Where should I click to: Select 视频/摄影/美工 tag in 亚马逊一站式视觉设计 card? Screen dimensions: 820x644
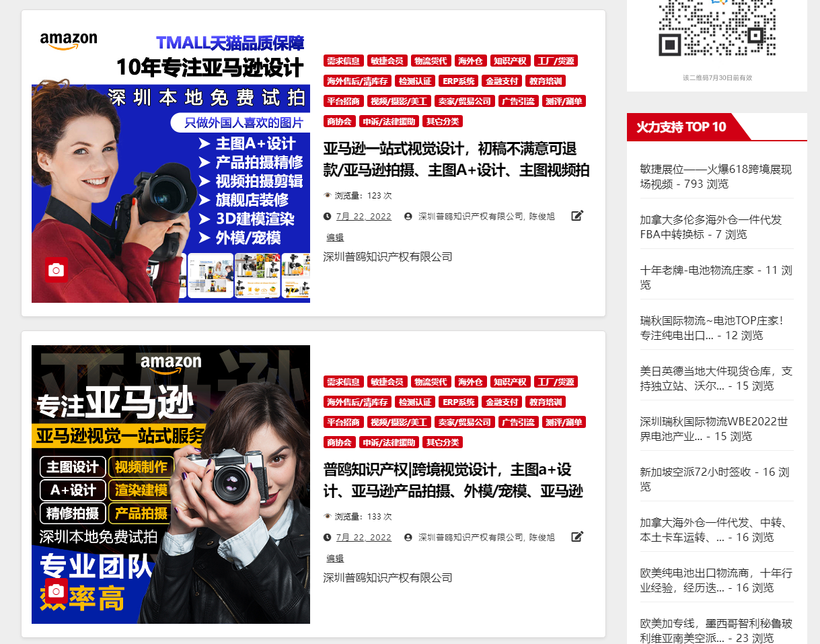(398, 101)
